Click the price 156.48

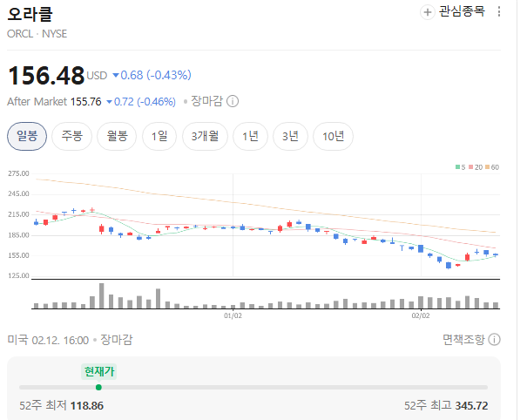tap(46, 75)
